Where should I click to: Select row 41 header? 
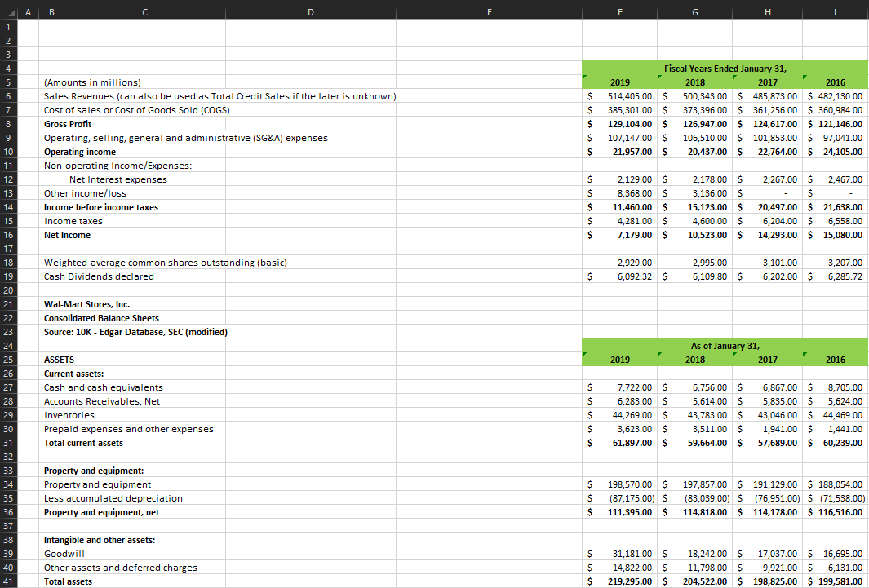pos(8,581)
